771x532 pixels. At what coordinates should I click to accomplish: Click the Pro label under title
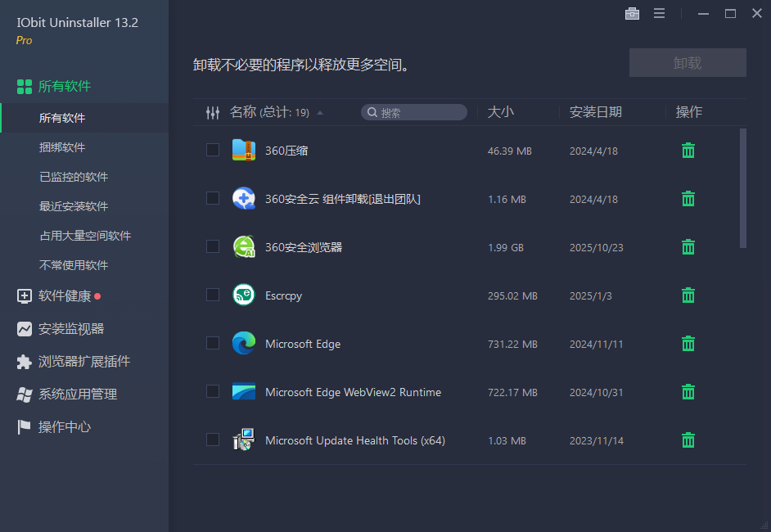[24, 40]
